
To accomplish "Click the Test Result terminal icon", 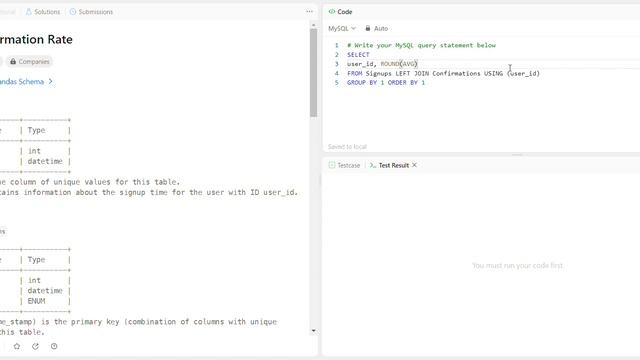I will 373,165.
